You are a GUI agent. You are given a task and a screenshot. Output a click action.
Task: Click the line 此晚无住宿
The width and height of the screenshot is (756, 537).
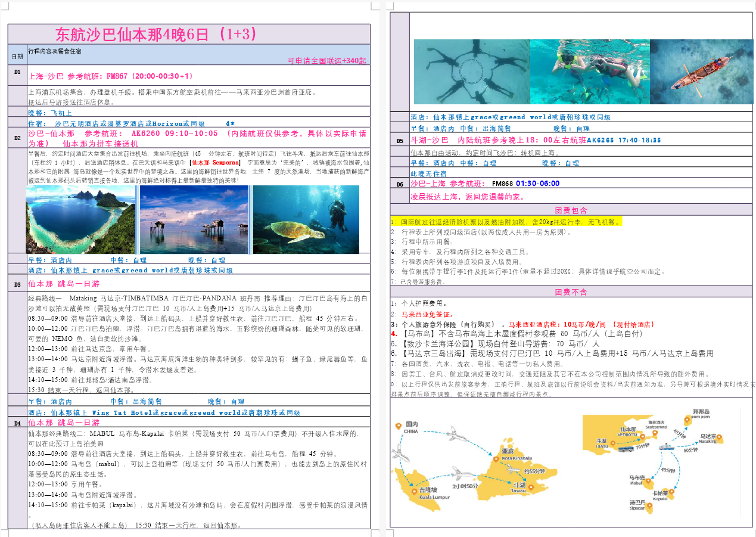430,173
